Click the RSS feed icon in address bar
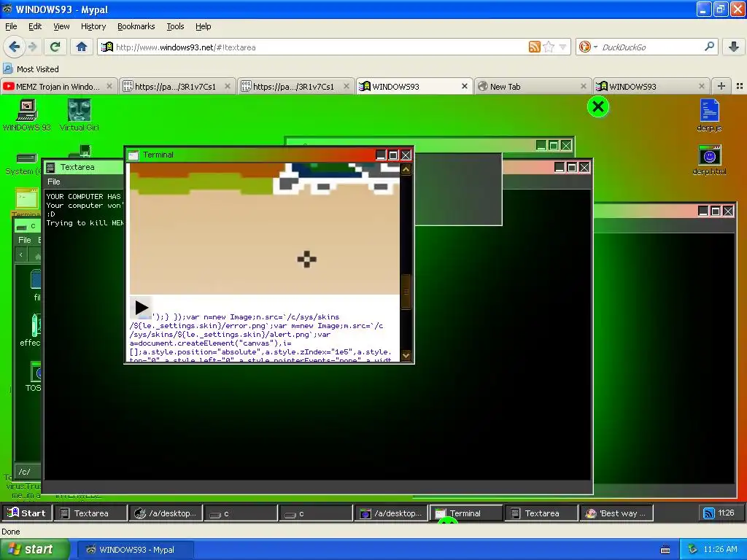Viewport: 747px width, 560px height. (x=535, y=47)
